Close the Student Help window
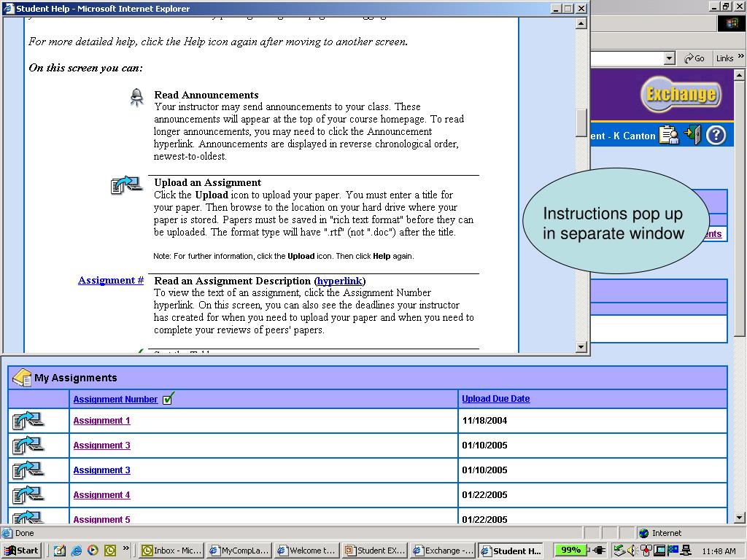 581,9
